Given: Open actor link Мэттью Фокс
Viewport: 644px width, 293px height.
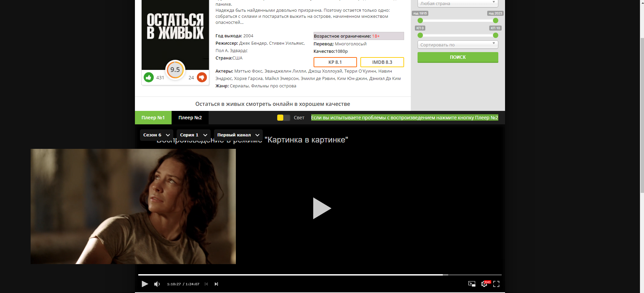Looking at the screenshot, I should click(x=248, y=71).
